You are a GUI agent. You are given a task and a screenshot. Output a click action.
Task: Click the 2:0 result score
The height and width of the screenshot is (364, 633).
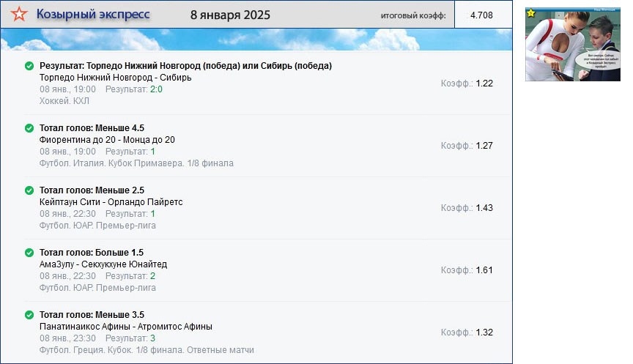(156, 89)
